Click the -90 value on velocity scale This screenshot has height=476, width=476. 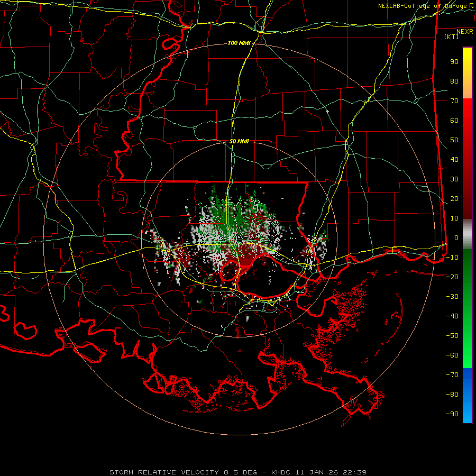pyautogui.click(x=452, y=414)
